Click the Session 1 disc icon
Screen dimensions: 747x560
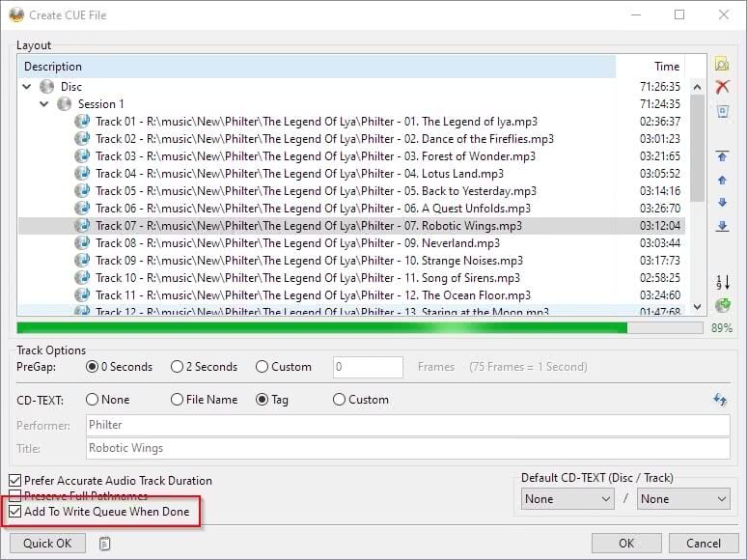65,104
